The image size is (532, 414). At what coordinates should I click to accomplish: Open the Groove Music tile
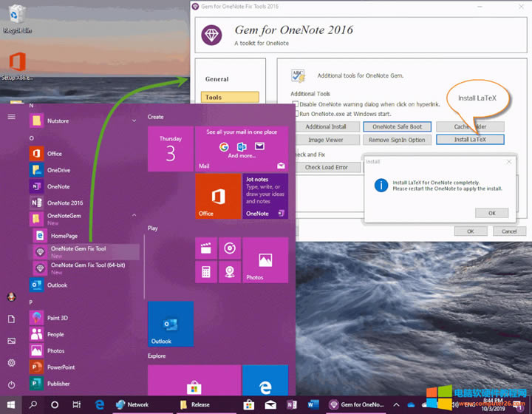click(229, 248)
